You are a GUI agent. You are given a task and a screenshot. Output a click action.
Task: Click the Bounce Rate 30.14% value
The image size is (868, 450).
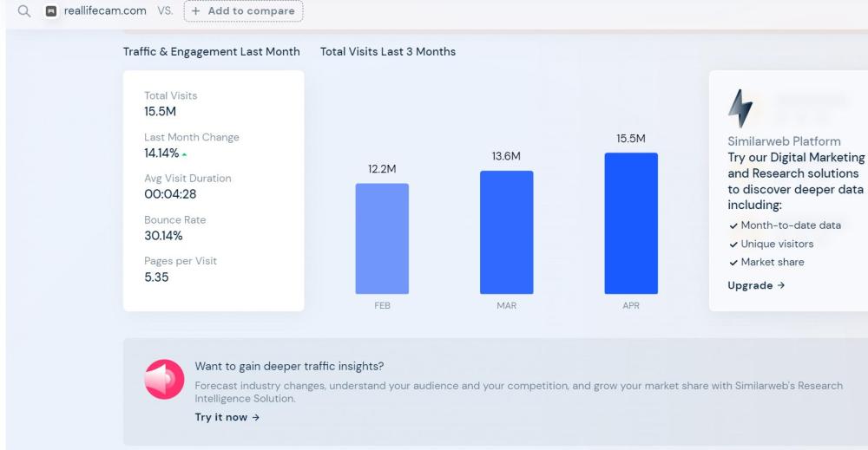[163, 236]
